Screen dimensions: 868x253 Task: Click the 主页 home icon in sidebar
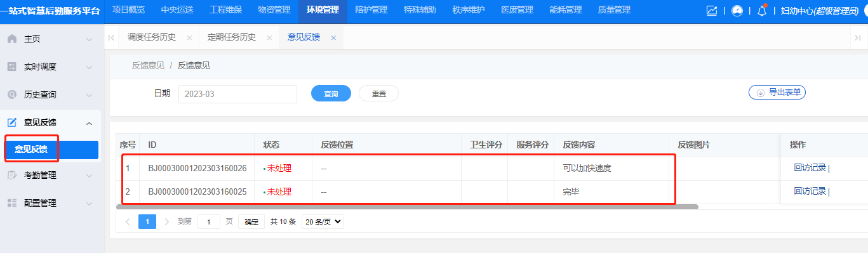[x=12, y=39]
